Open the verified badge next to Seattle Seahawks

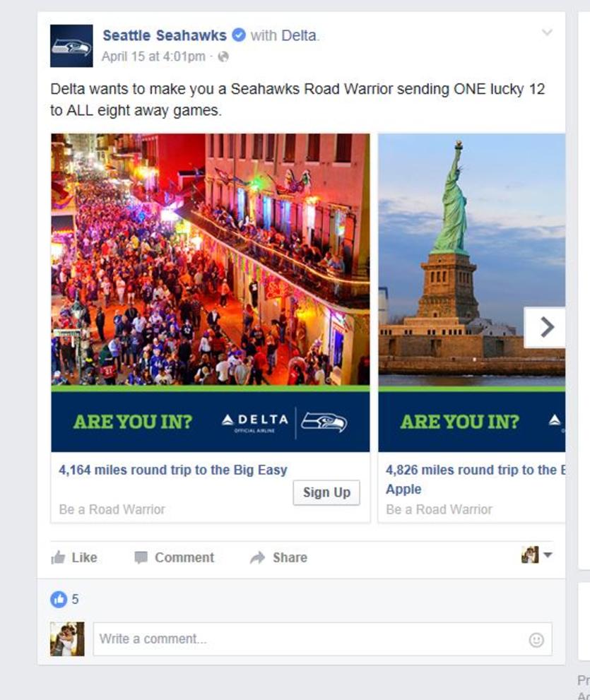click(239, 35)
